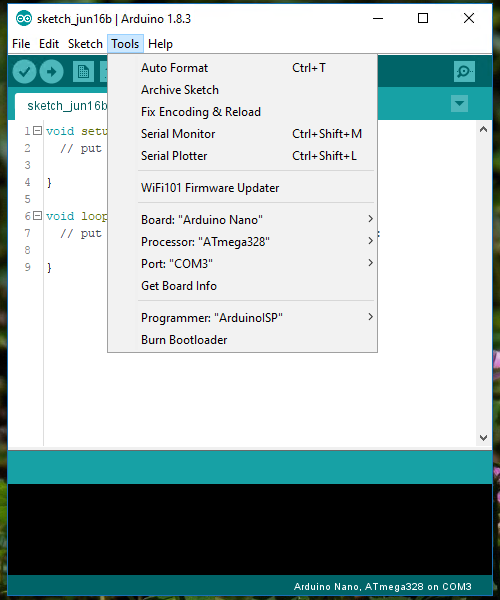Expand the Processor "ATmega328" submenu
Image resolution: width=500 pixels, height=600 pixels.
(242, 242)
